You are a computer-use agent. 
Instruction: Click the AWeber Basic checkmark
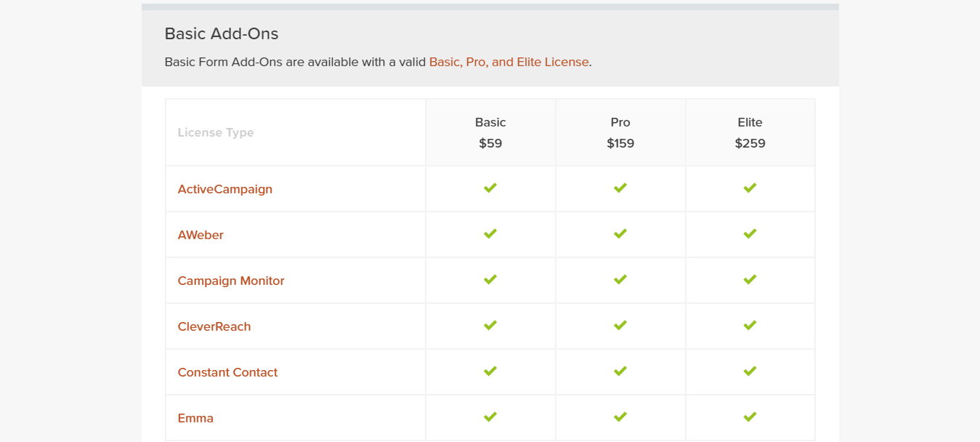490,234
